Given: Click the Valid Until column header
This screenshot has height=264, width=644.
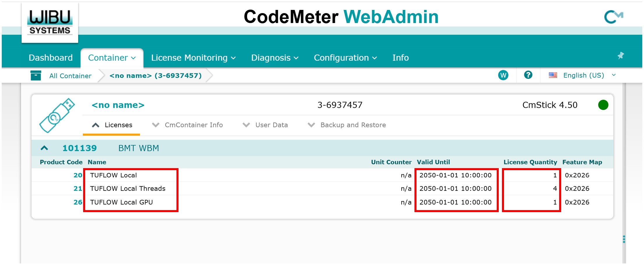Looking at the screenshot, I should [x=433, y=162].
